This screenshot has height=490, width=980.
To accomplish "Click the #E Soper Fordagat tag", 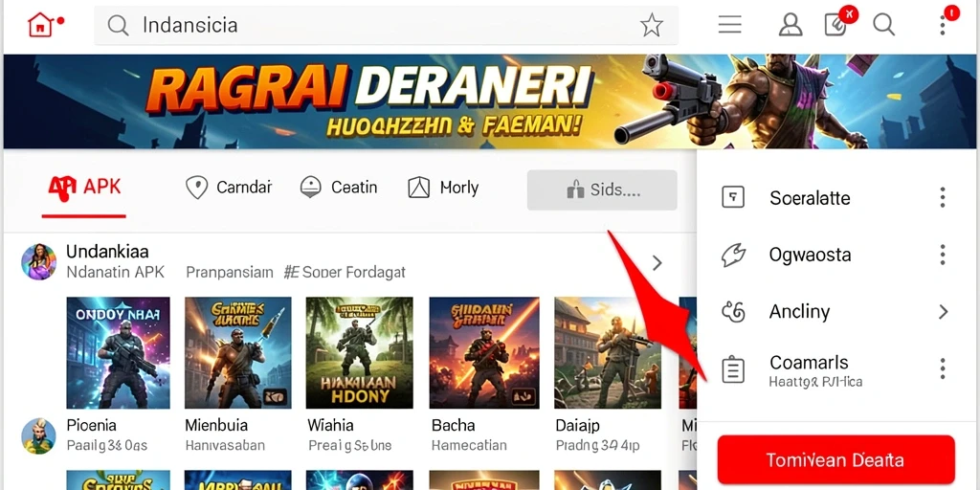I will [345, 273].
